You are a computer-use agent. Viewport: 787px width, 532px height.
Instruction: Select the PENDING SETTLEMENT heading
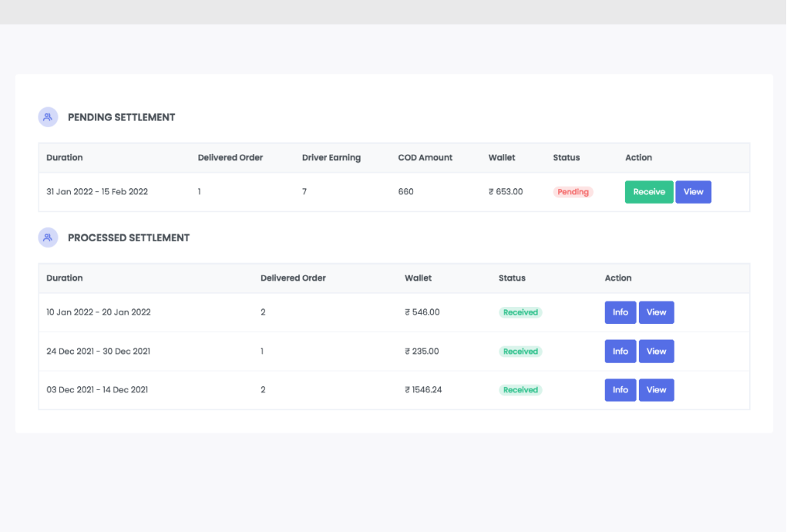(122, 117)
